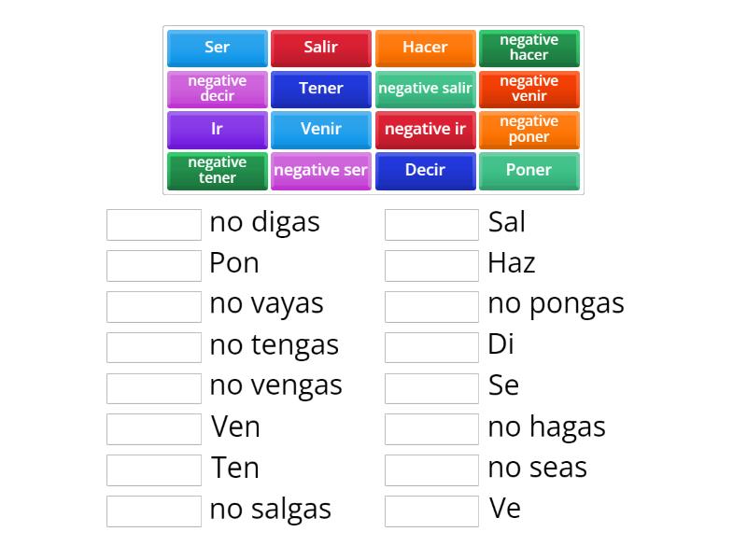The width and height of the screenshot is (747, 560).
Task: Click the red 'Salir' tile
Action: click(320, 48)
